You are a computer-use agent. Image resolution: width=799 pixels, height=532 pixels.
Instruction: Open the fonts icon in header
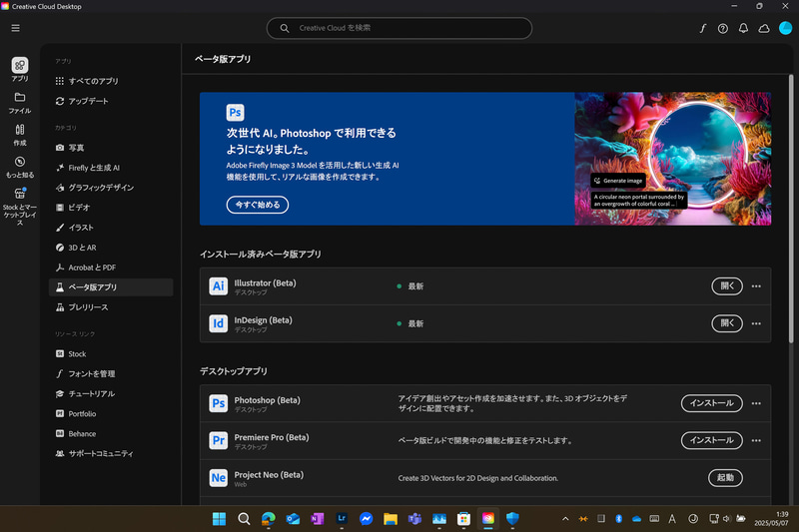(703, 29)
